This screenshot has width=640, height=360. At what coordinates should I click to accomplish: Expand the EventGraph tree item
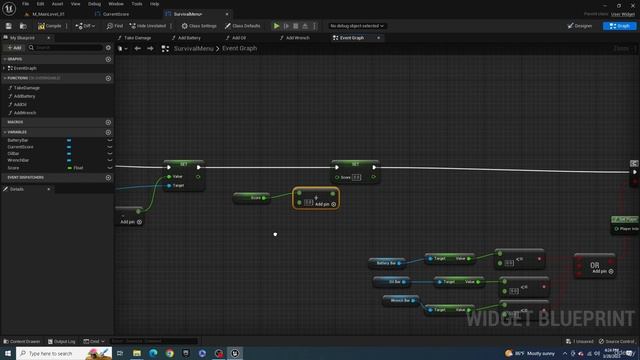4,68
